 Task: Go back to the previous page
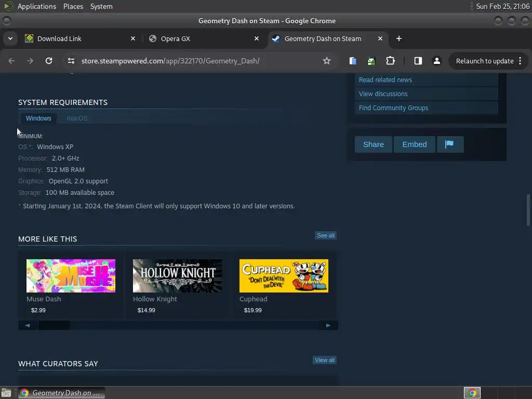tap(11, 61)
